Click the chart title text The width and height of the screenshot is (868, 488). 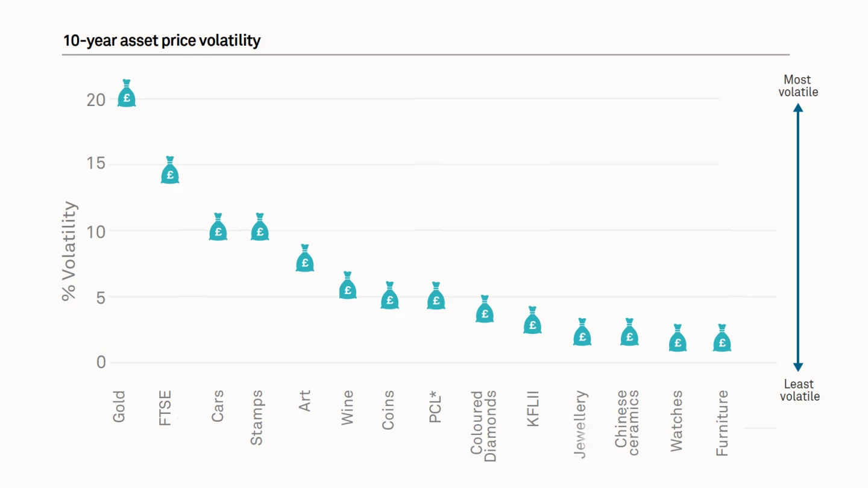162,41
